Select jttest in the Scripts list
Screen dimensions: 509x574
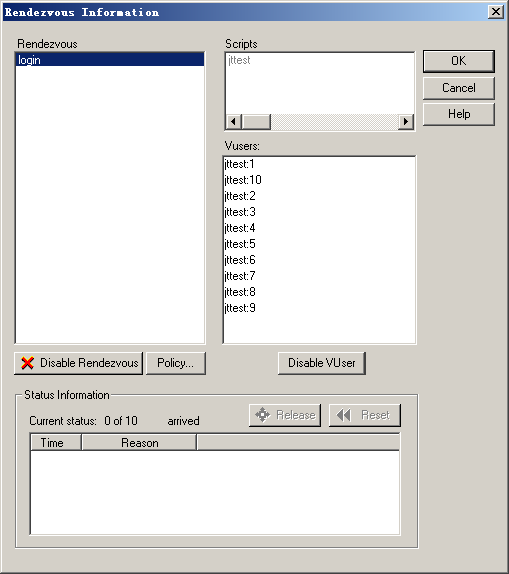click(x=239, y=60)
